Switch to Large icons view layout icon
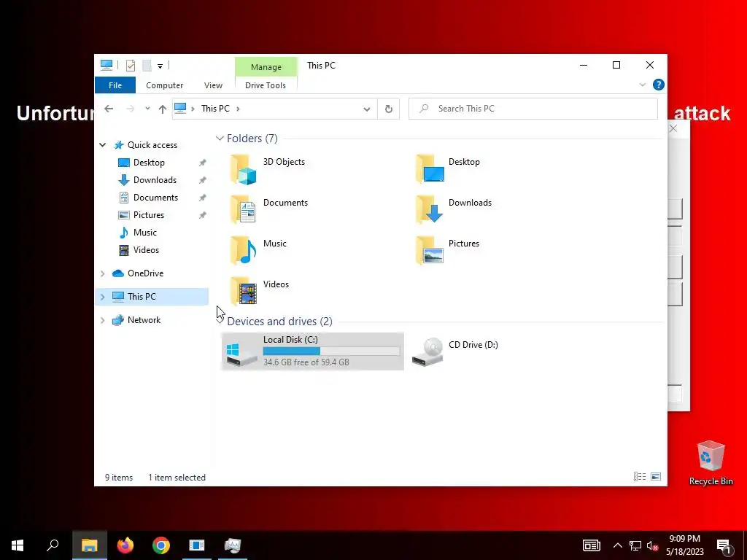747x560 pixels. (656, 477)
